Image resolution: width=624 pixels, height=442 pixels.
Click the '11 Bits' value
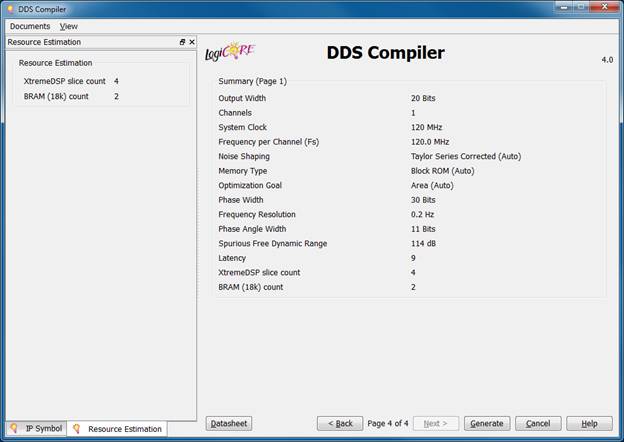423,229
